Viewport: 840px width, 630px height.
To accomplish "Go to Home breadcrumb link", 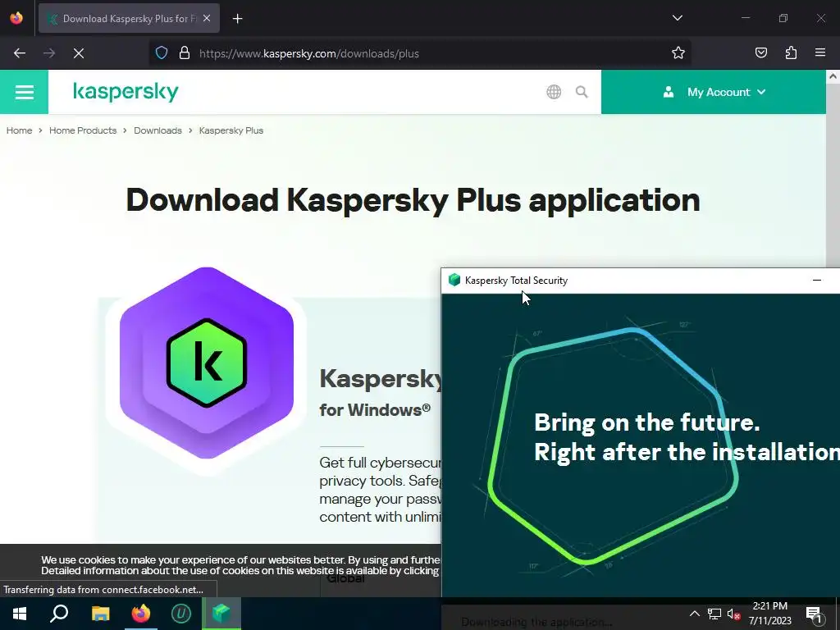I will (20, 130).
